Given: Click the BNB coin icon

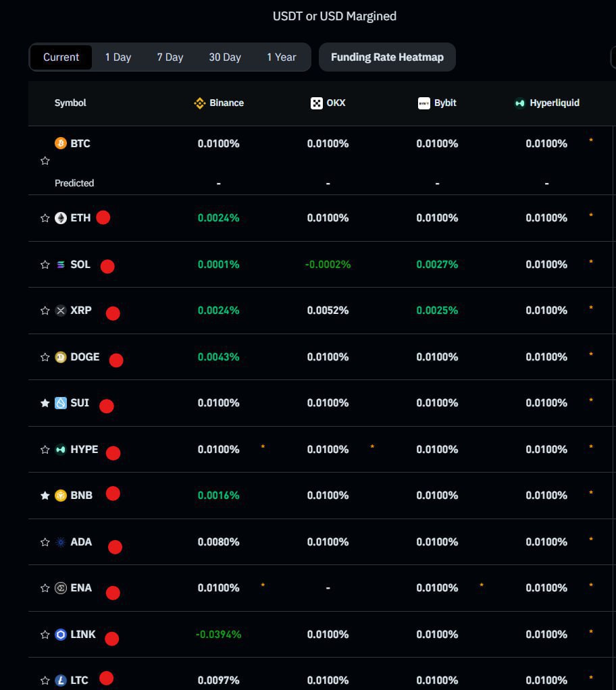Looking at the screenshot, I should tap(61, 496).
